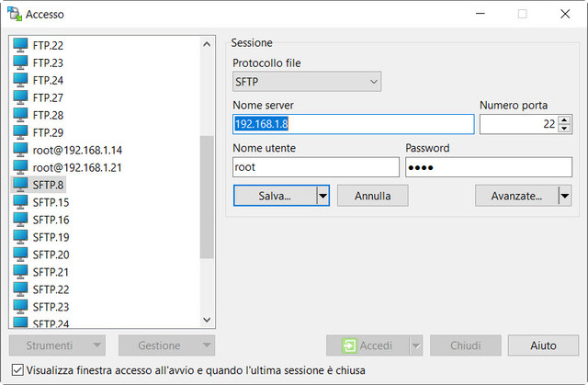The image size is (588, 385).
Task: Open the Protocollo file dropdown
Action: 307,83
